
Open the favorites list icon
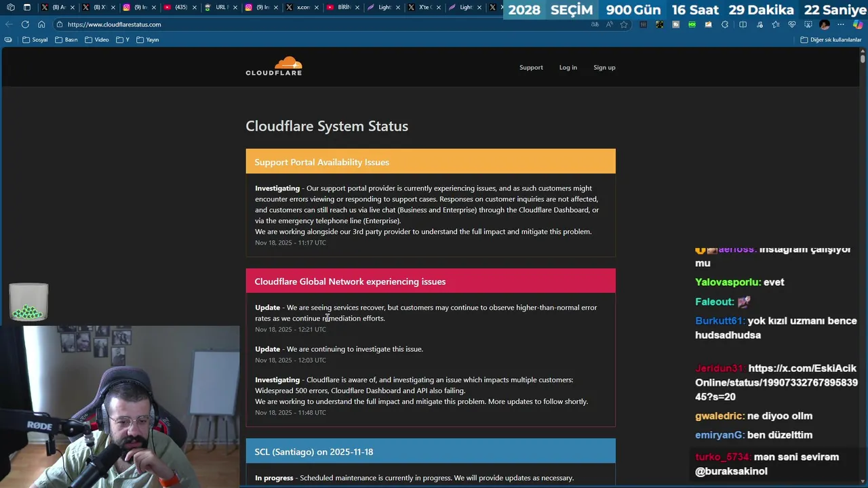click(775, 24)
